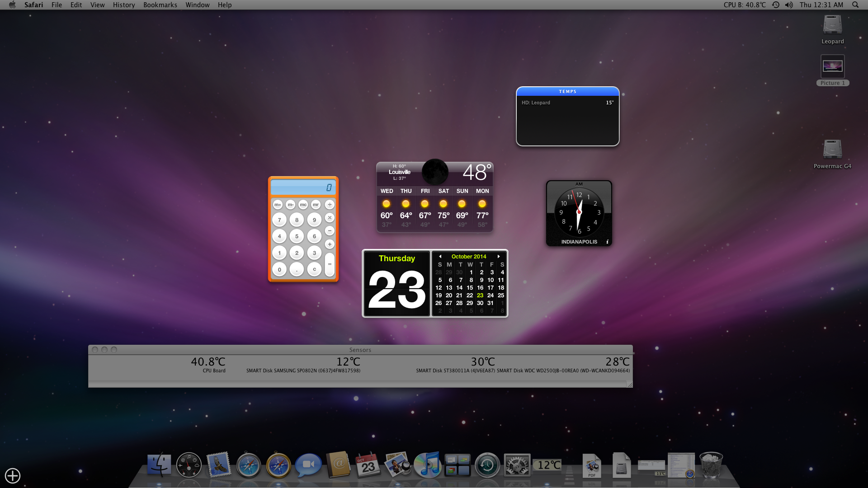Open Time Machine from the Dock
The height and width of the screenshot is (488, 868).
[487, 465]
